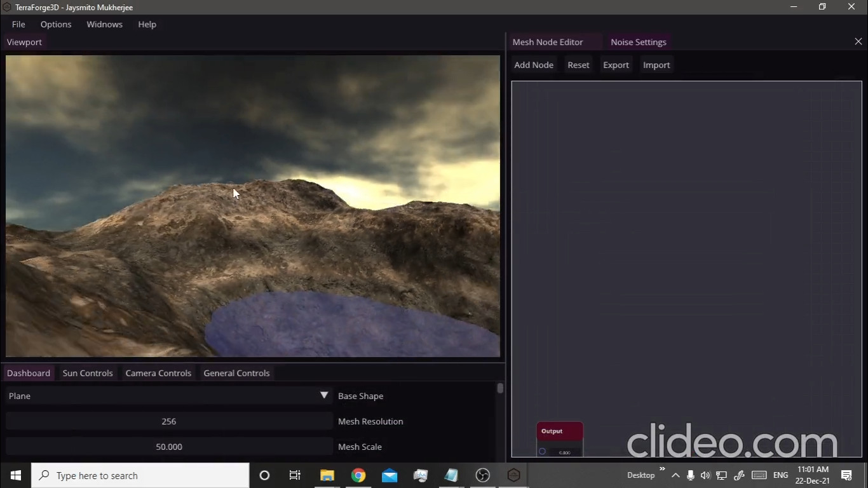This screenshot has height=488, width=868.
Task: Click the microphone tray icon
Action: (x=691, y=475)
